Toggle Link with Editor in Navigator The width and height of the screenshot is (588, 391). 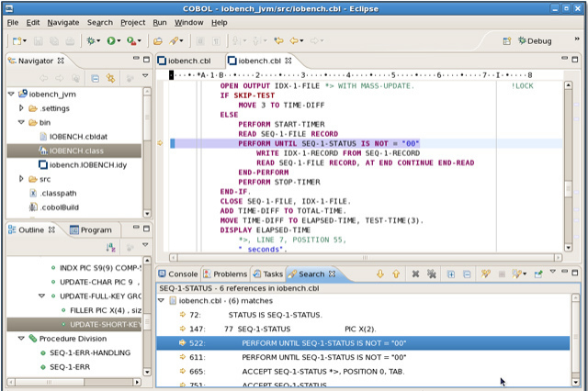[108, 78]
